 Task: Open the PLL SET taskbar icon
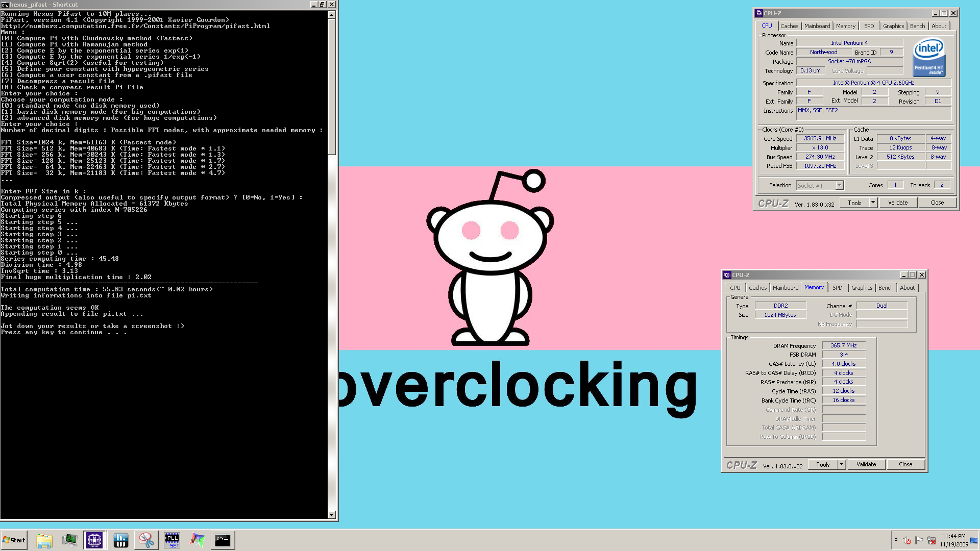[171, 540]
